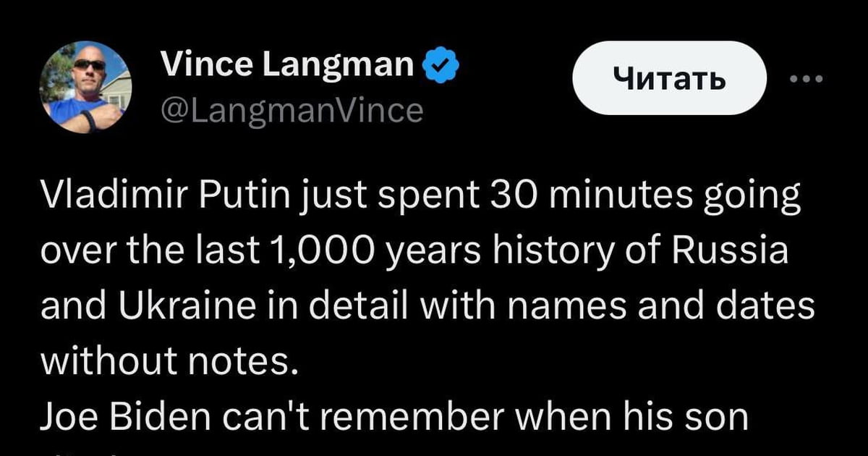The image size is (868, 456).
Task: Open Vince Langman's profile avatar photo
Action: click(x=85, y=87)
